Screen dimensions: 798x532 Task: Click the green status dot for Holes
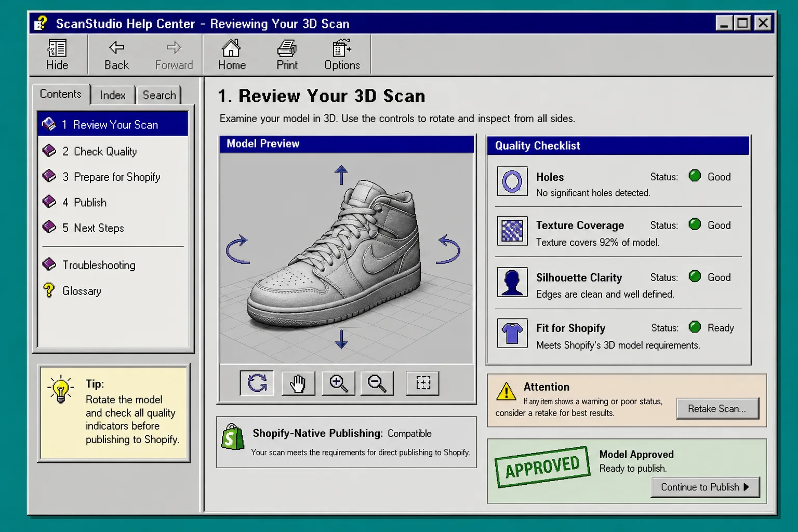(695, 176)
